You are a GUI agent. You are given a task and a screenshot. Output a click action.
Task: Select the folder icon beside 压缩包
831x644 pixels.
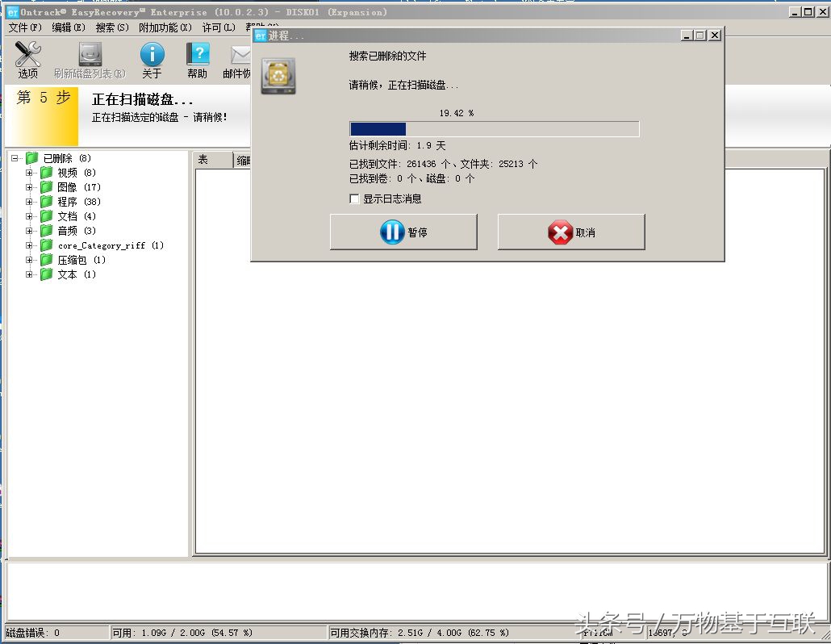pyautogui.click(x=47, y=260)
